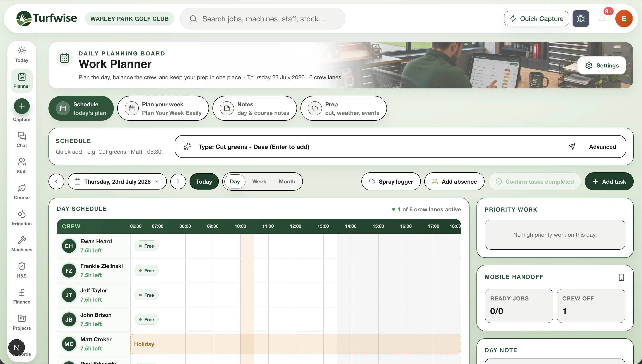Click the bug report icon button

click(580, 19)
